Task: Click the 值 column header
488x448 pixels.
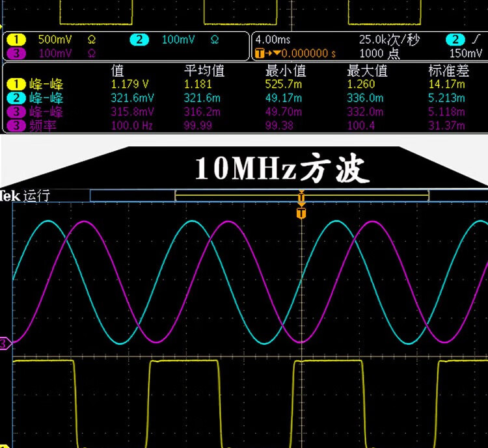Action: (x=117, y=71)
